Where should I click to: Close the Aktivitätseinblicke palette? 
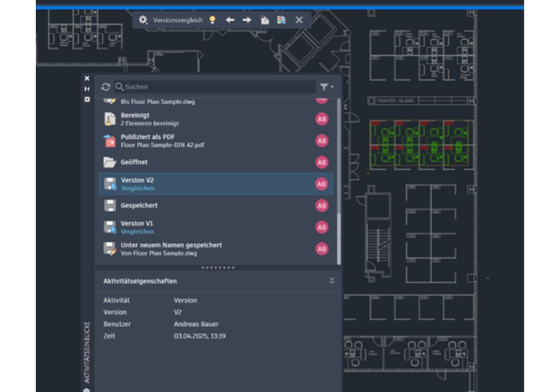click(x=87, y=78)
